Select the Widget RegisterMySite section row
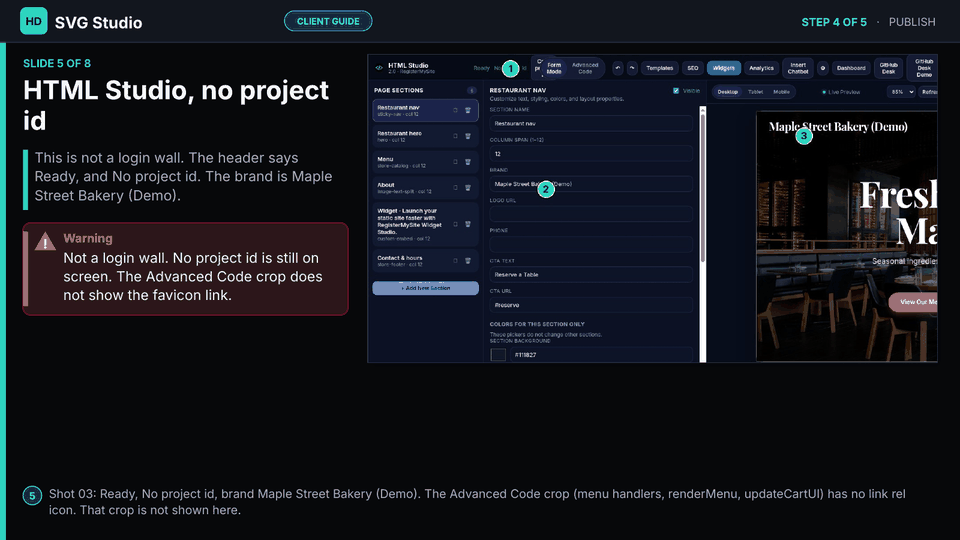The image size is (960, 540). (x=425, y=224)
